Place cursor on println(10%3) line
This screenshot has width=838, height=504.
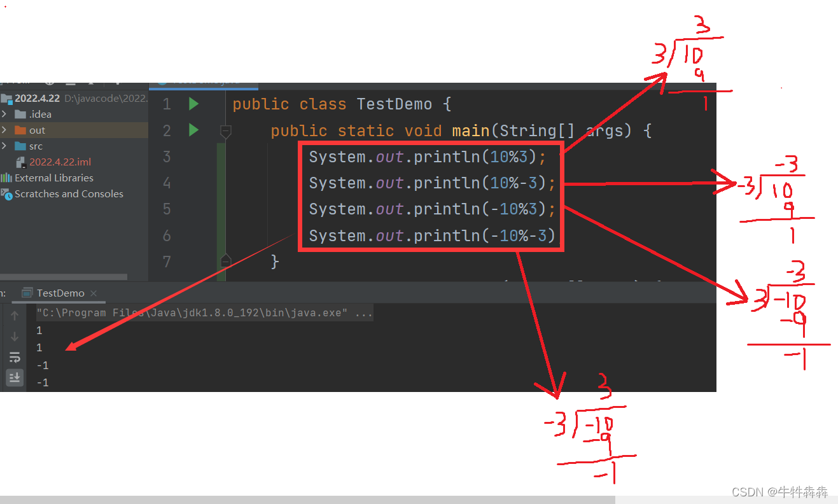point(428,157)
